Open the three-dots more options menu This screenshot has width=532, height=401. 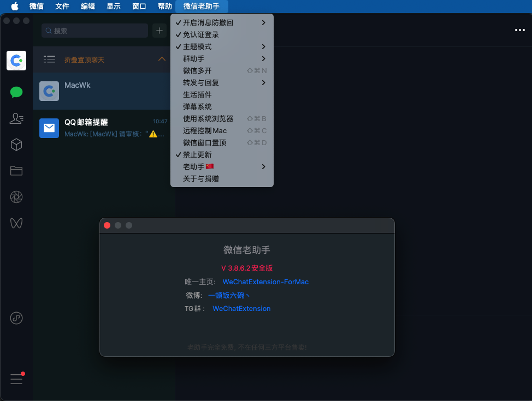520,30
